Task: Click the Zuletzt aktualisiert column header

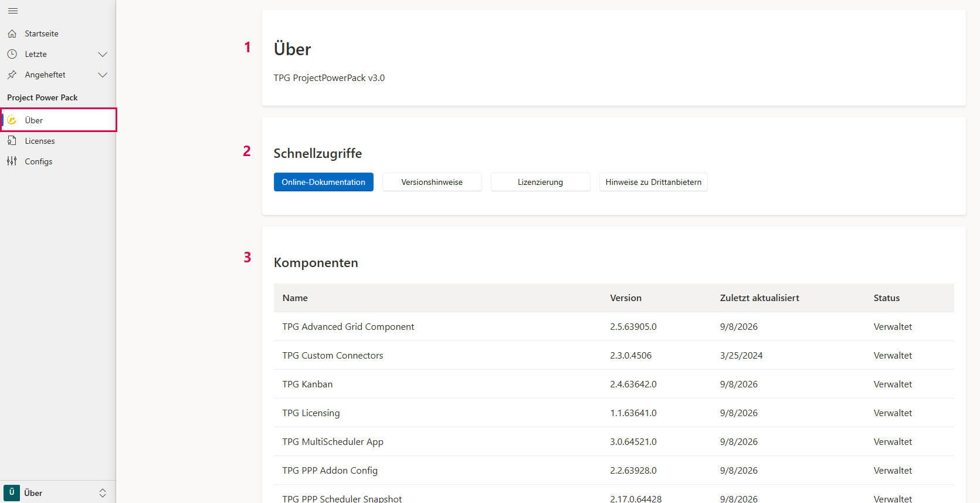Action: tap(759, 298)
